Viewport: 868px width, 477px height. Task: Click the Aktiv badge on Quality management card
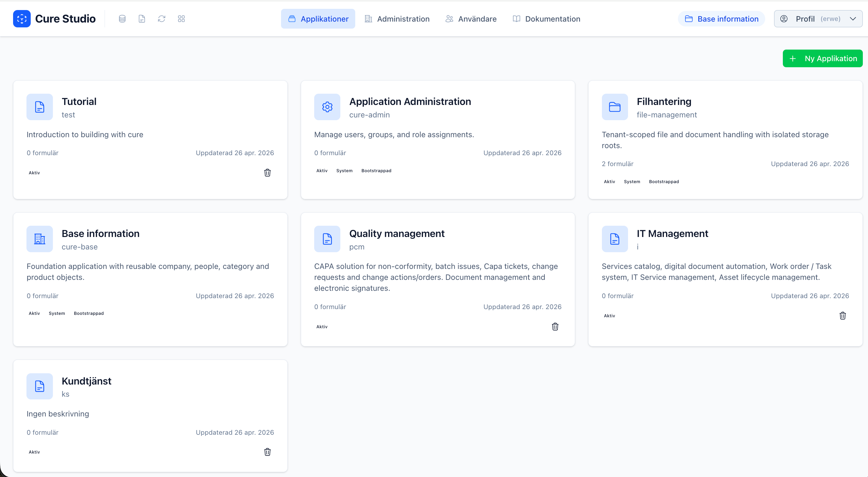pos(322,327)
